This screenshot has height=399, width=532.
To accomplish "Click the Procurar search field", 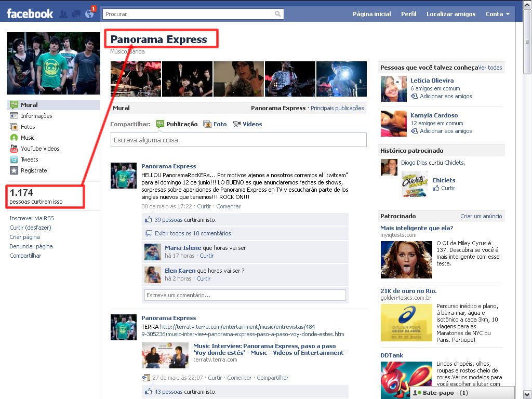I will [187, 14].
